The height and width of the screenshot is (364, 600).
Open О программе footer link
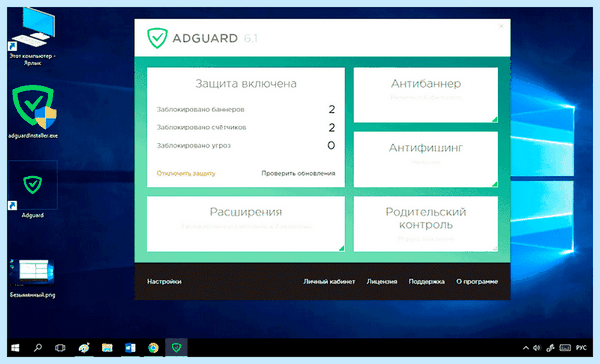477,281
